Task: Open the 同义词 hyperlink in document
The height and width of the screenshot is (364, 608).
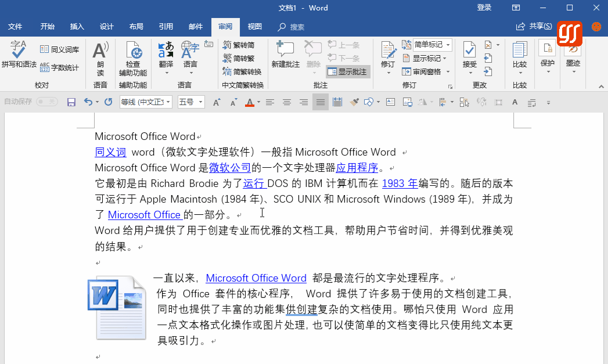Action: coord(110,152)
